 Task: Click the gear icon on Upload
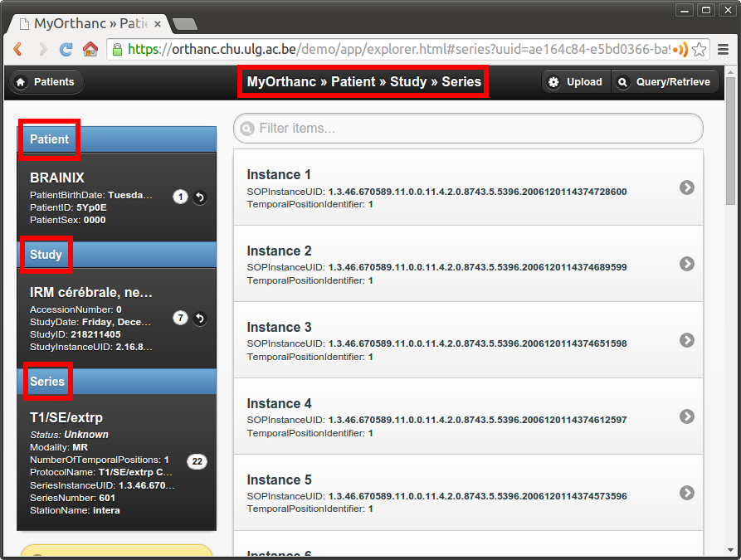click(x=553, y=82)
